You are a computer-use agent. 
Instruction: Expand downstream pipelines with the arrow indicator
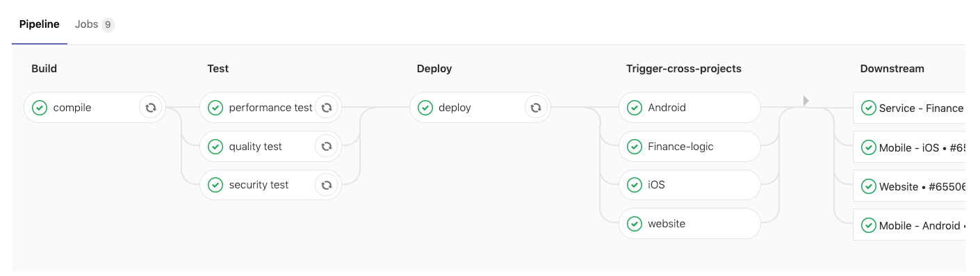coord(806,101)
